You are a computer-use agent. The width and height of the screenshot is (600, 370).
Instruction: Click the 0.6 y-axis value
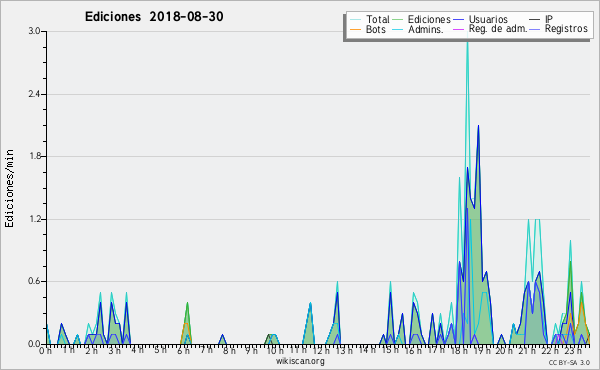(34, 281)
